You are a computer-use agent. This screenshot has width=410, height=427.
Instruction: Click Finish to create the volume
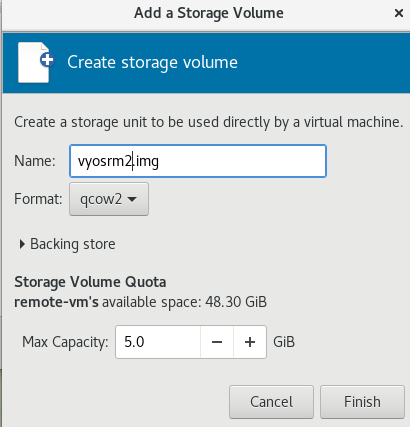tap(362, 402)
